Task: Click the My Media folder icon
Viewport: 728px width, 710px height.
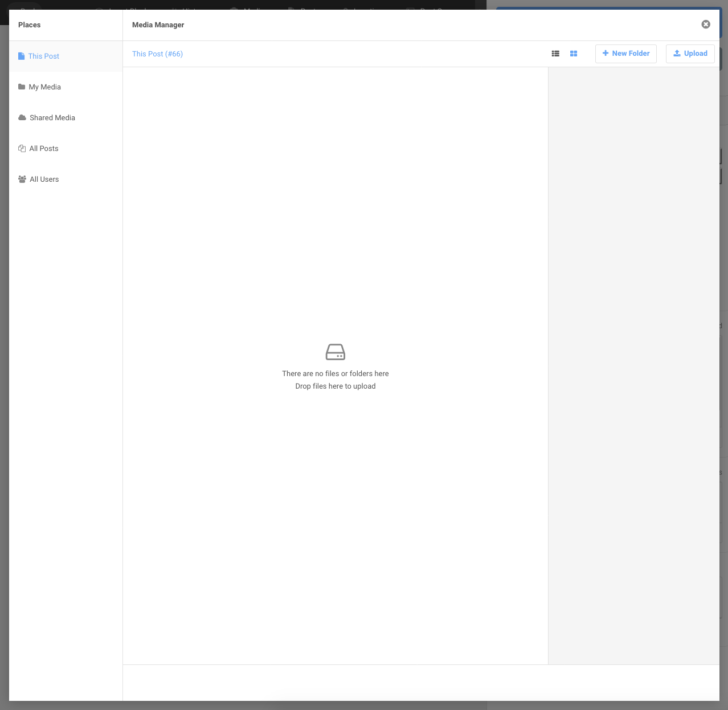Action: coord(22,87)
